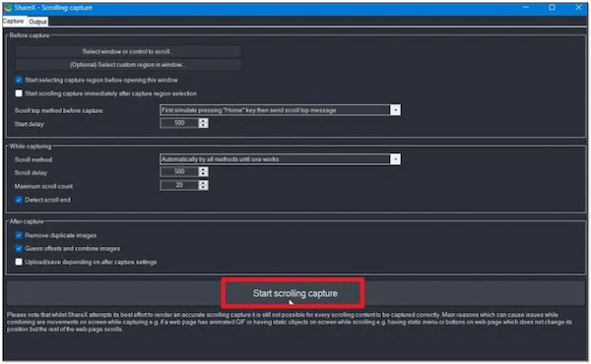Click the Scroll delay label
591x364 pixels.
[x=31, y=173]
